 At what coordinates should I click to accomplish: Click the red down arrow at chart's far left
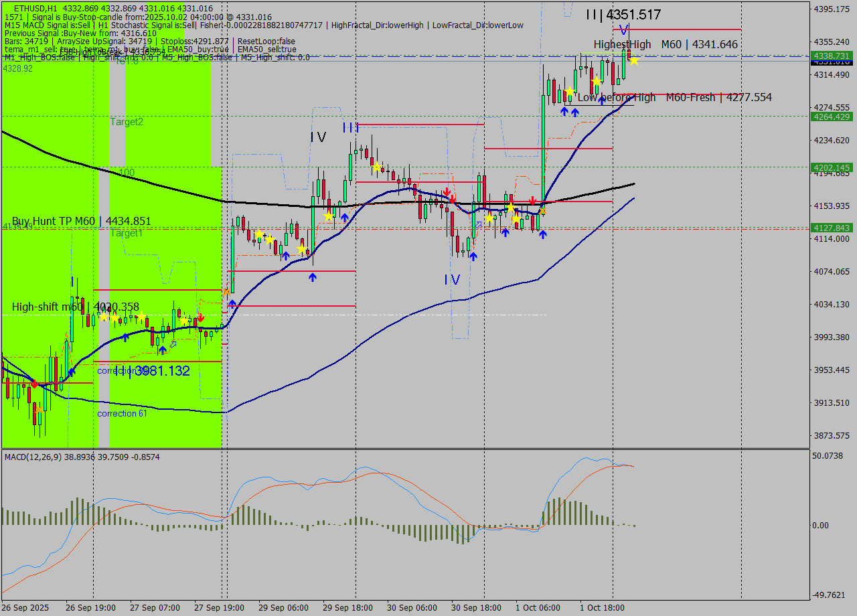(34, 384)
